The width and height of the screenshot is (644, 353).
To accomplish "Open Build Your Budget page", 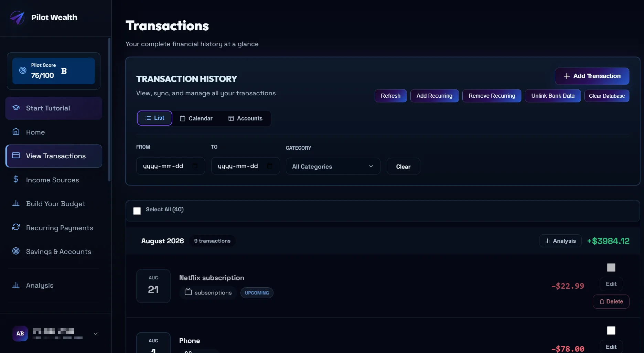I will click(x=54, y=204).
